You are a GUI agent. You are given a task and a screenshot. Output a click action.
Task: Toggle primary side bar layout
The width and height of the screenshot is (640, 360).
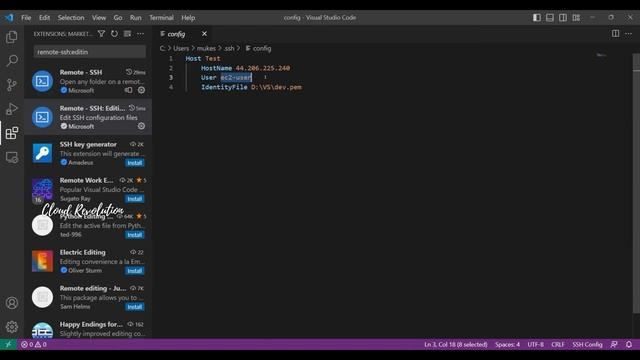537,18
